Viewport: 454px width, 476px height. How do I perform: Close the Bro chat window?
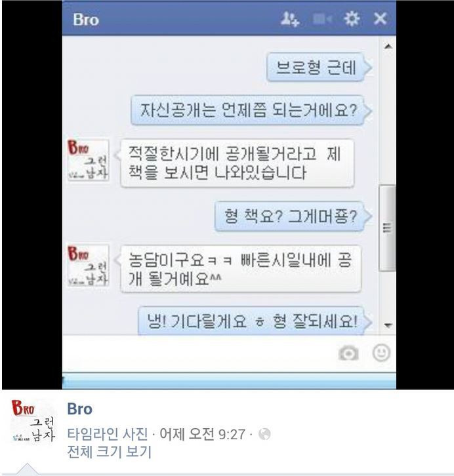tap(380, 18)
